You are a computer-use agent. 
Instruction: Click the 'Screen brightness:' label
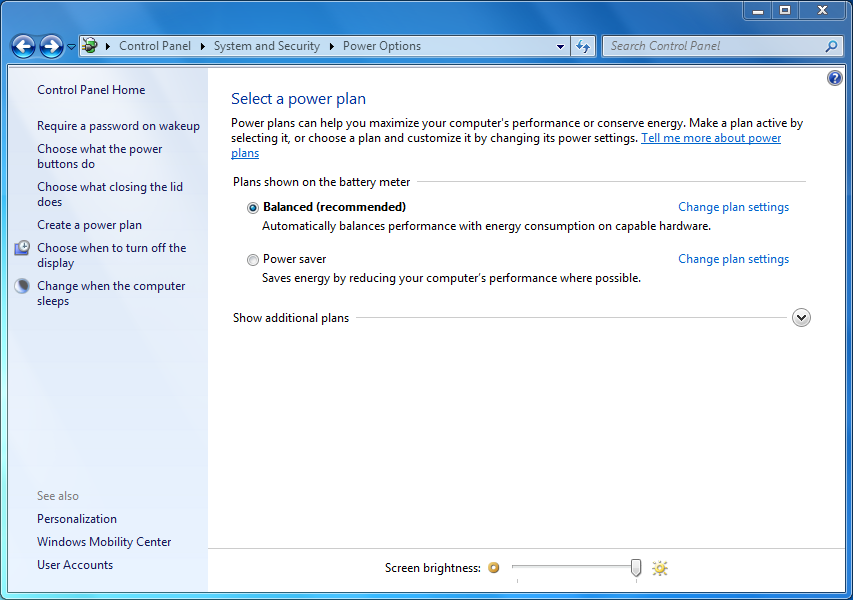tap(432, 568)
